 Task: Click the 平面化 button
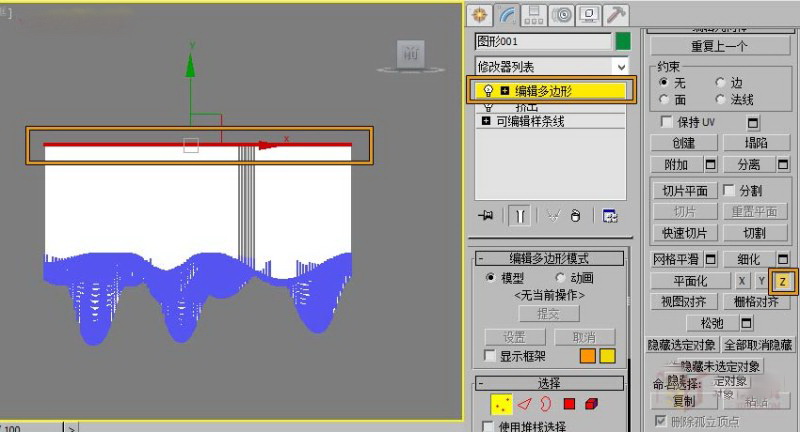click(x=690, y=281)
